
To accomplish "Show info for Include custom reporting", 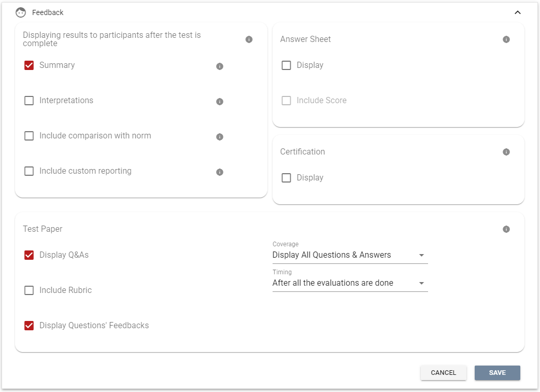I will tap(220, 172).
